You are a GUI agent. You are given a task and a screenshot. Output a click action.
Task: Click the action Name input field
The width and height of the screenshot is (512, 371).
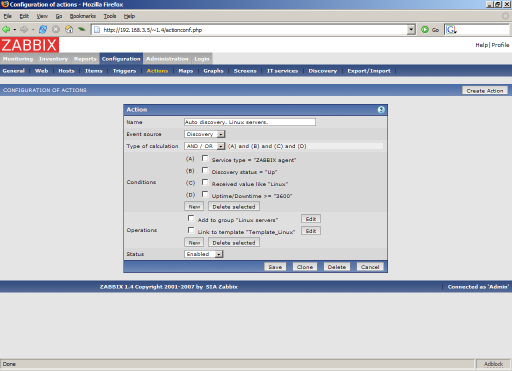[250, 122]
